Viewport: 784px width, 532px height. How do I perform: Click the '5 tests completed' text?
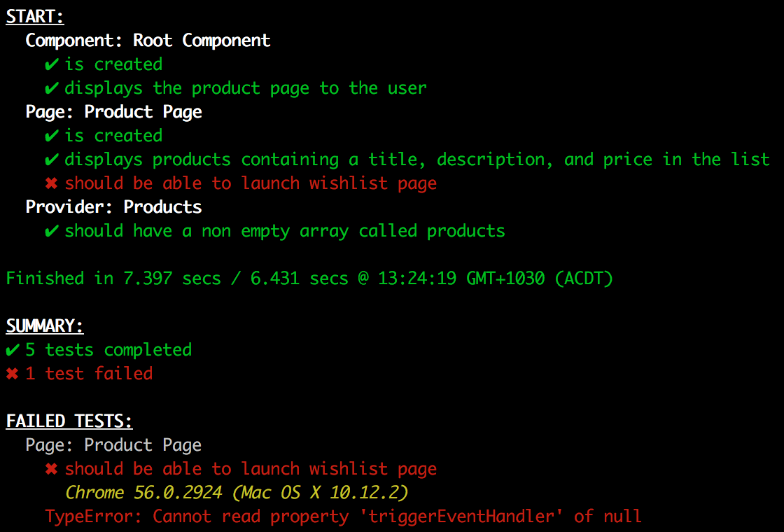pos(108,350)
